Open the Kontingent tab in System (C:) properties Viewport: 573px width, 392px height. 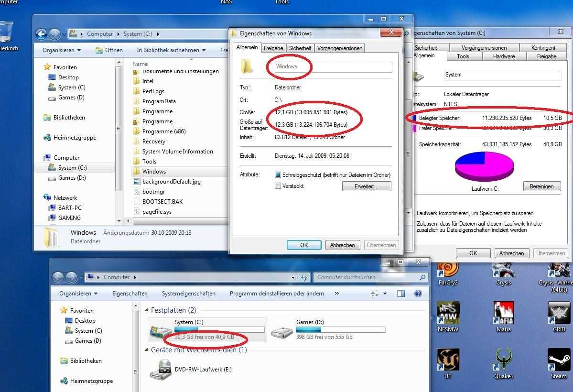pos(543,47)
